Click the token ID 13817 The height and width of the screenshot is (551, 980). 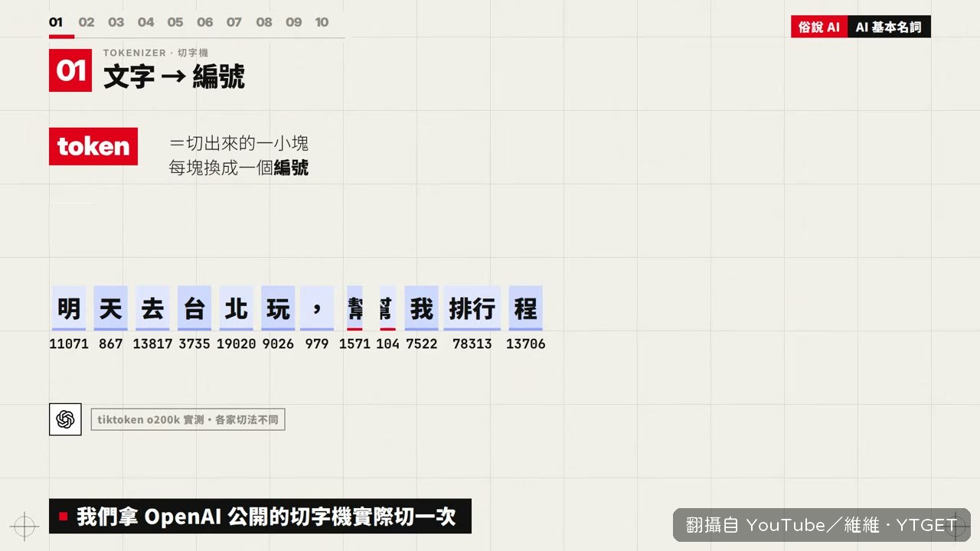153,344
